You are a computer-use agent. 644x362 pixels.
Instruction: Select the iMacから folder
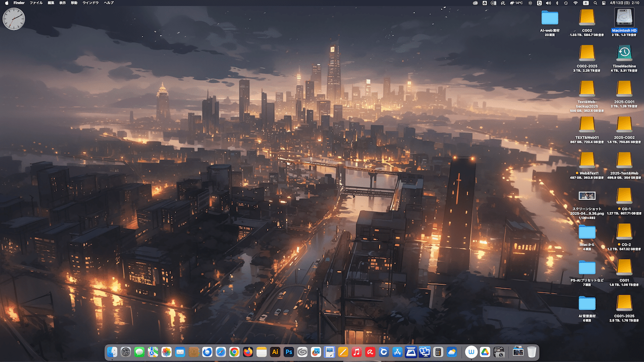tap(587, 232)
